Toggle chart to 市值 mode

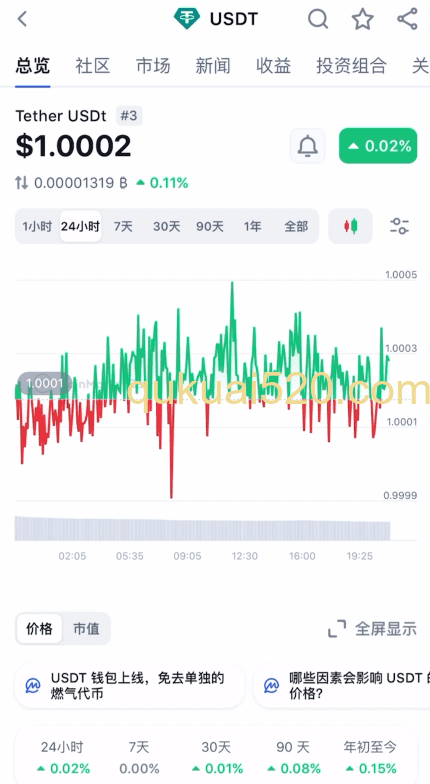[86, 628]
